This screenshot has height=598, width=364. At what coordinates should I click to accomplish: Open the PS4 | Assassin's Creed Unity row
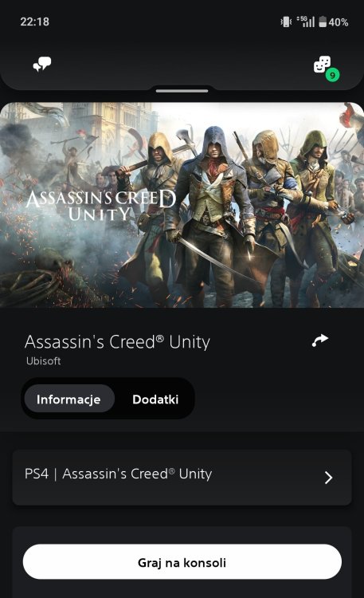[x=182, y=478]
